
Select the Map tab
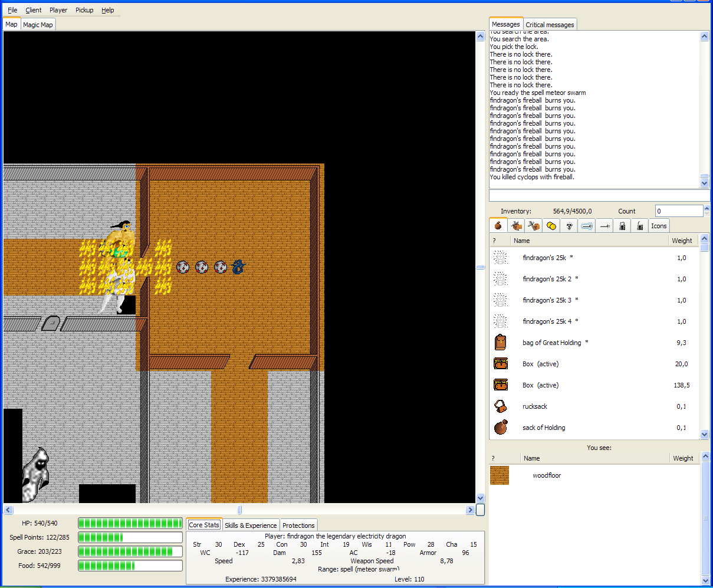[x=12, y=24]
